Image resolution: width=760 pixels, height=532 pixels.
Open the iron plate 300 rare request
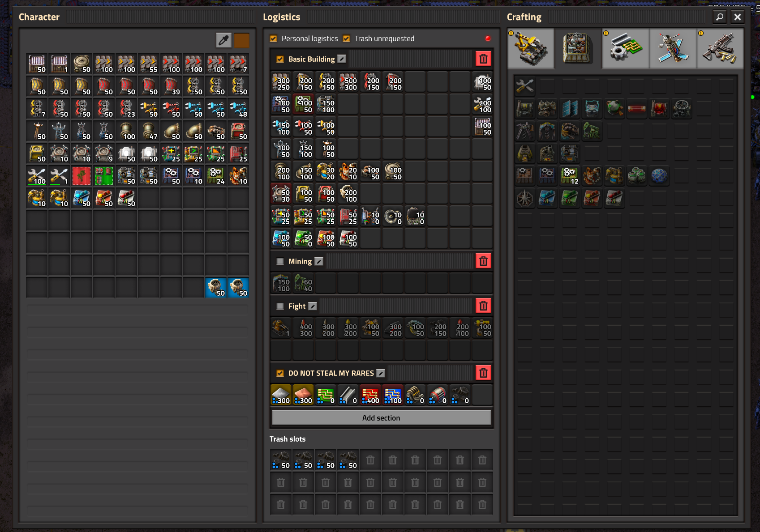(x=281, y=395)
